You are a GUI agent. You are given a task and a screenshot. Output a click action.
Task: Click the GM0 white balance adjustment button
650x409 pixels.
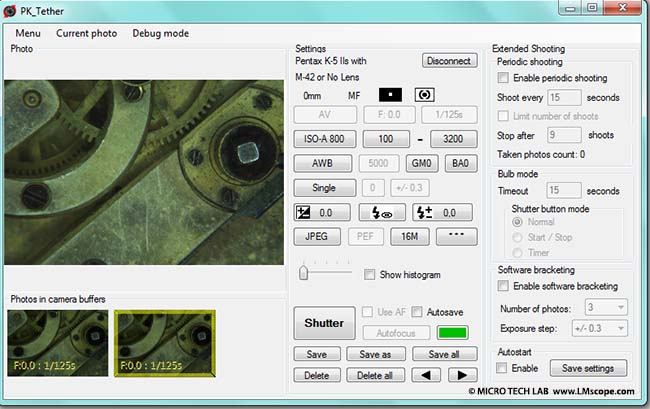[422, 163]
